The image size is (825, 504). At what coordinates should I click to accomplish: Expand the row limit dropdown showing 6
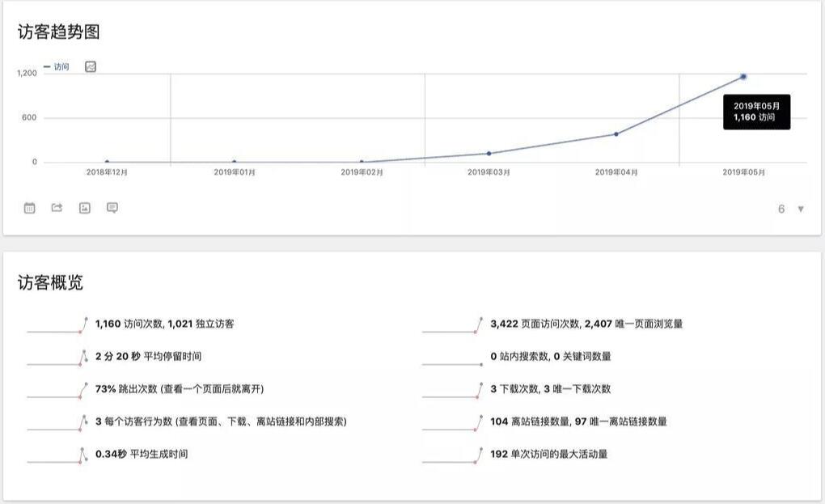point(790,209)
